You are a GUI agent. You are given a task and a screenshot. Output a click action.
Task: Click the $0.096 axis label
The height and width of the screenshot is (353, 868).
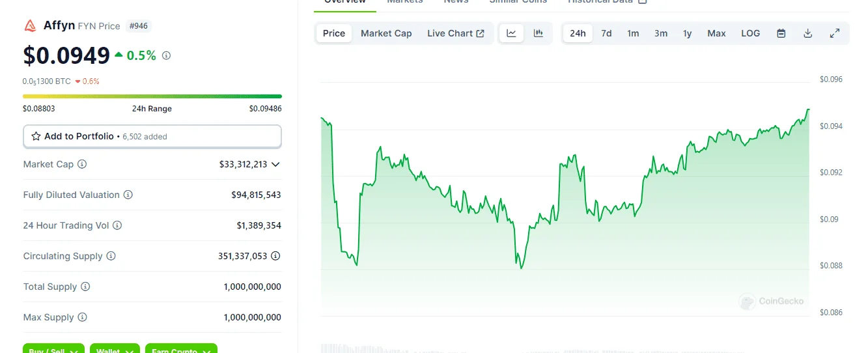click(831, 79)
